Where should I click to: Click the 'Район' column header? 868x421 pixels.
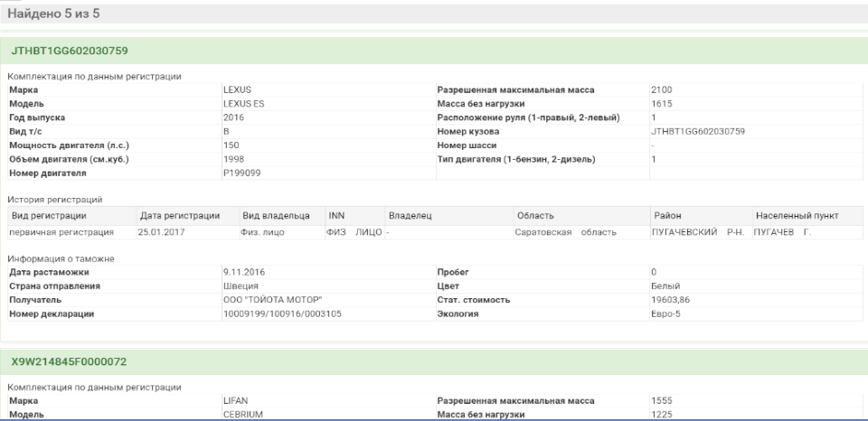point(667,215)
